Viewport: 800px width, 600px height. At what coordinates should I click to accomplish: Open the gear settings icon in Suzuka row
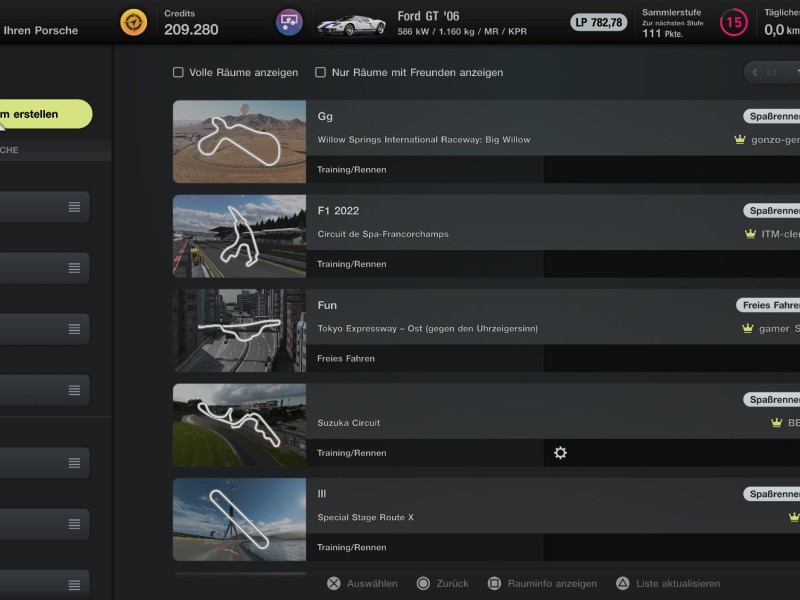(560, 453)
